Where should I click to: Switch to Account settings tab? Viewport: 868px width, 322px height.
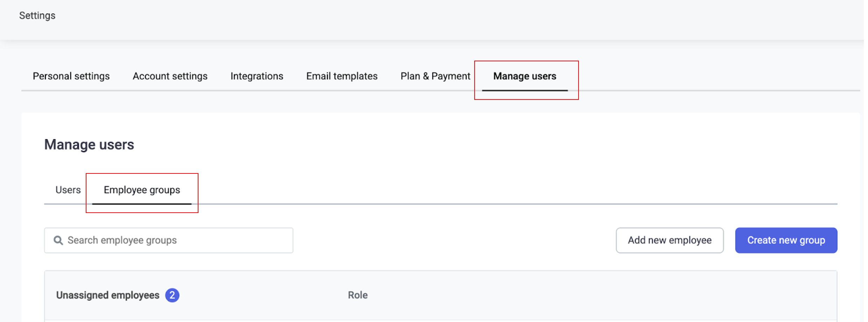coord(170,76)
